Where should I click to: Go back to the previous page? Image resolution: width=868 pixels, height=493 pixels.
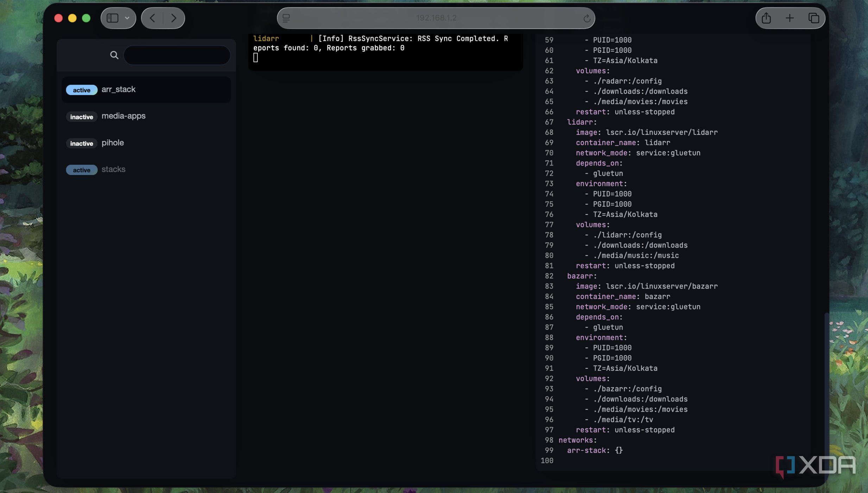[x=152, y=18]
